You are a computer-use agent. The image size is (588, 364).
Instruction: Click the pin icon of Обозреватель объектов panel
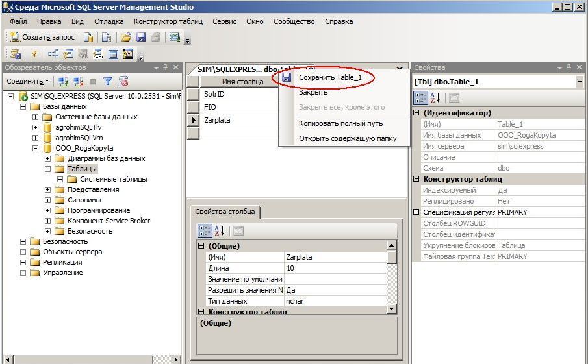click(x=166, y=67)
